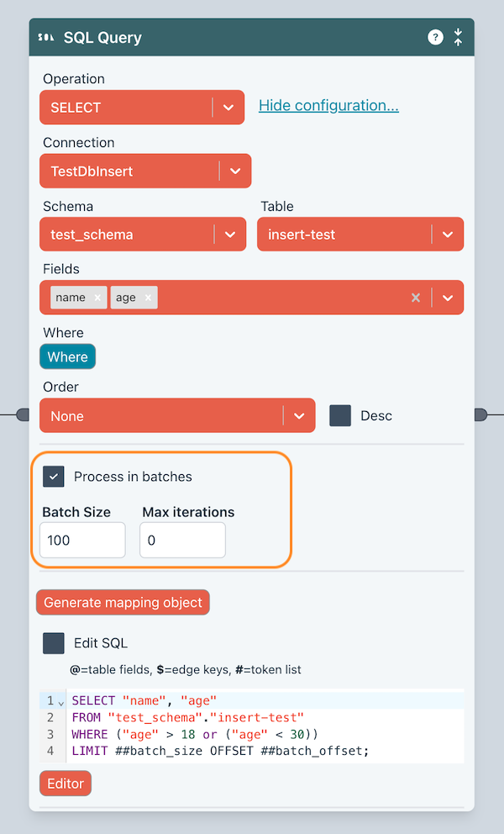The height and width of the screenshot is (834, 504).
Task: Clear all selected Fields
Action: pyautogui.click(x=415, y=298)
